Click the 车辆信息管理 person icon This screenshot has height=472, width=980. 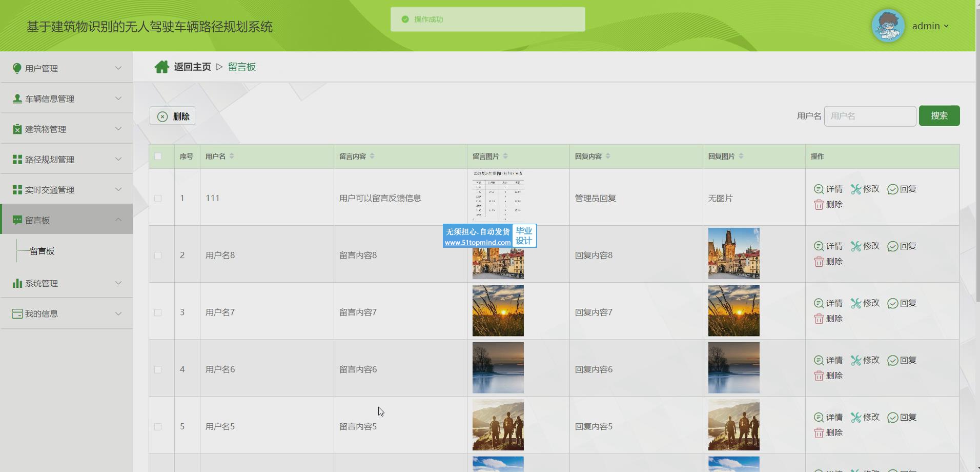click(17, 99)
